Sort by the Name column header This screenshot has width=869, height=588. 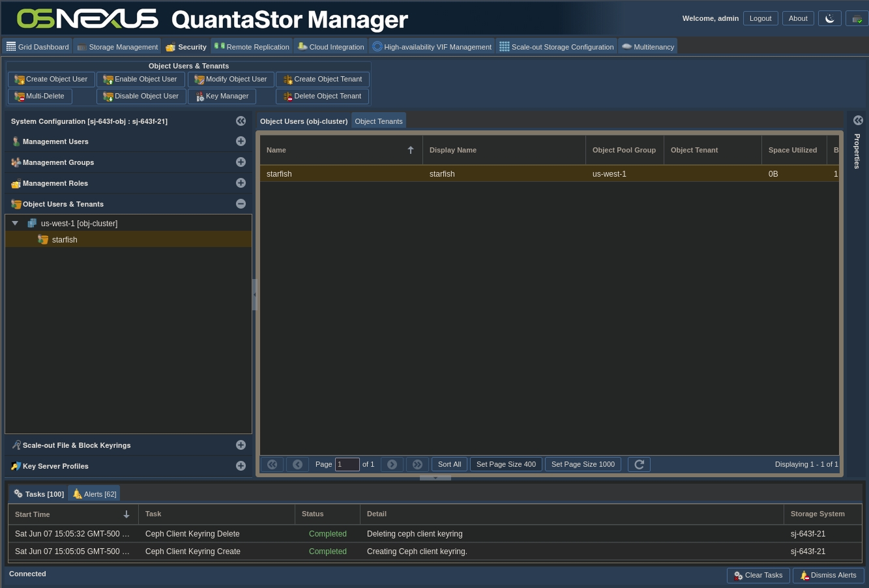tap(332, 150)
